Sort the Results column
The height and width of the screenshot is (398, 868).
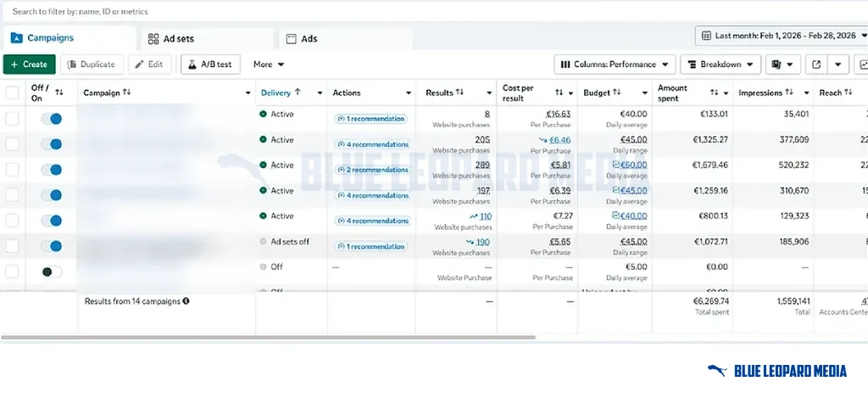coord(459,92)
